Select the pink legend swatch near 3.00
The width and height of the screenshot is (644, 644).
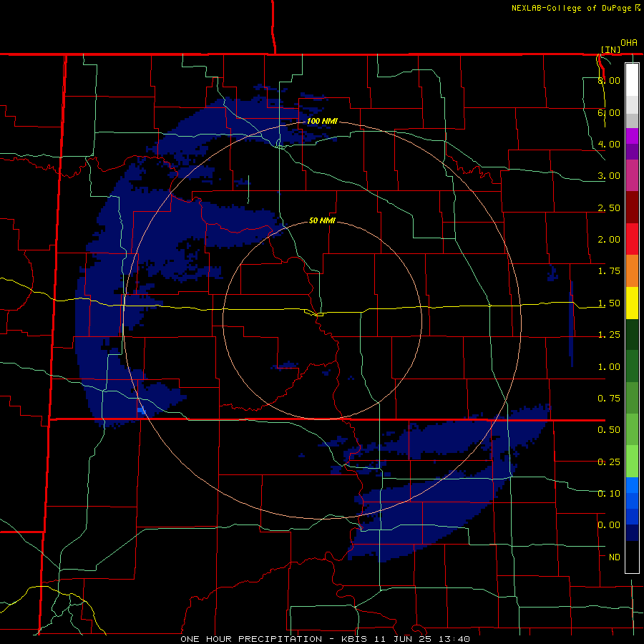pos(632,175)
